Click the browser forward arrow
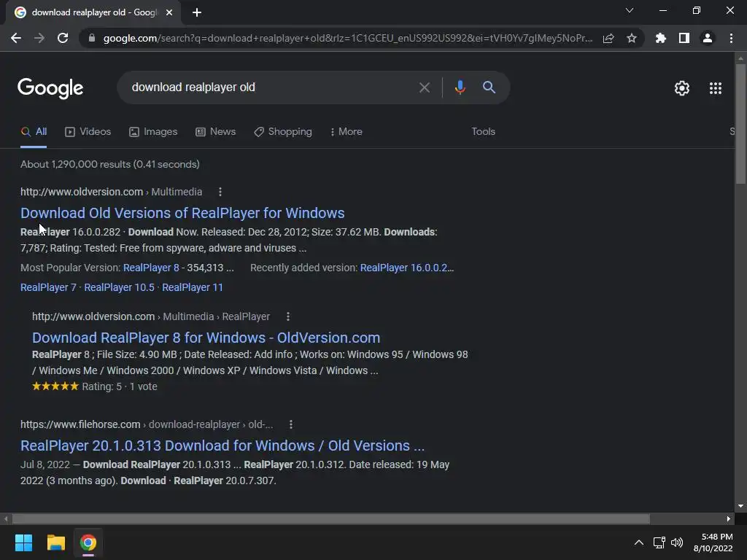 pyautogui.click(x=39, y=38)
